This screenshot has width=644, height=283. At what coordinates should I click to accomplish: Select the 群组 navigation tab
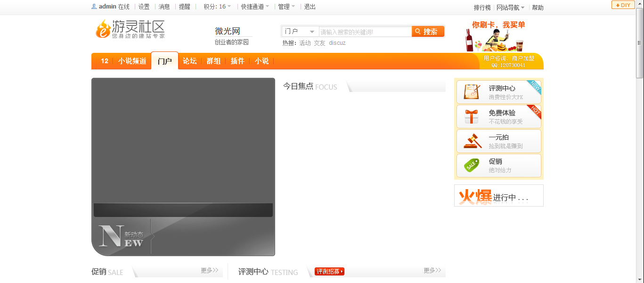(213, 61)
